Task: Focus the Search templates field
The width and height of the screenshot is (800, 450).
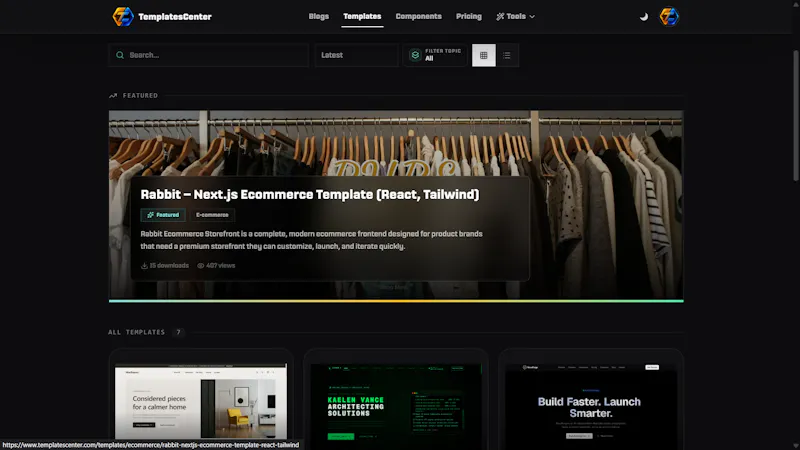Action: [208, 55]
